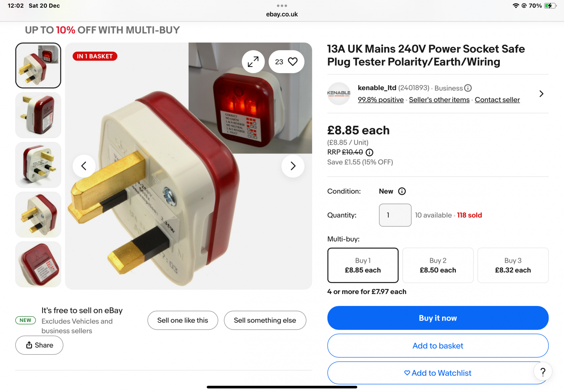This screenshot has width=564, height=392.
Task: Open the Contact seller link
Action: 497,100
